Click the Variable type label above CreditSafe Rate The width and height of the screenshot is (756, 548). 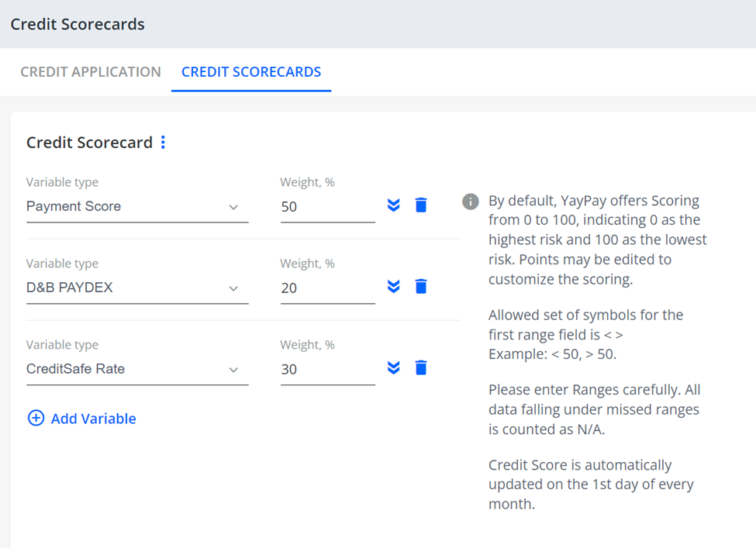[62, 344]
